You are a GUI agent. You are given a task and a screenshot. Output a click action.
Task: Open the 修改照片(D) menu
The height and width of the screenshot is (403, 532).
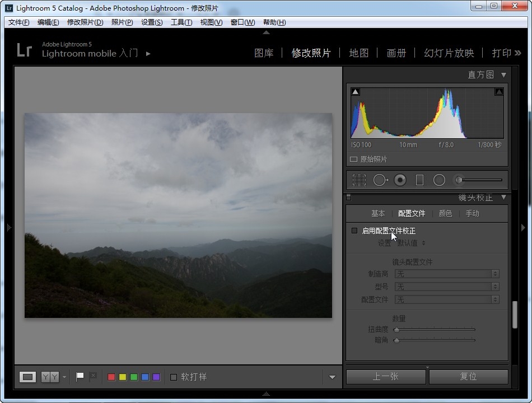tap(85, 22)
